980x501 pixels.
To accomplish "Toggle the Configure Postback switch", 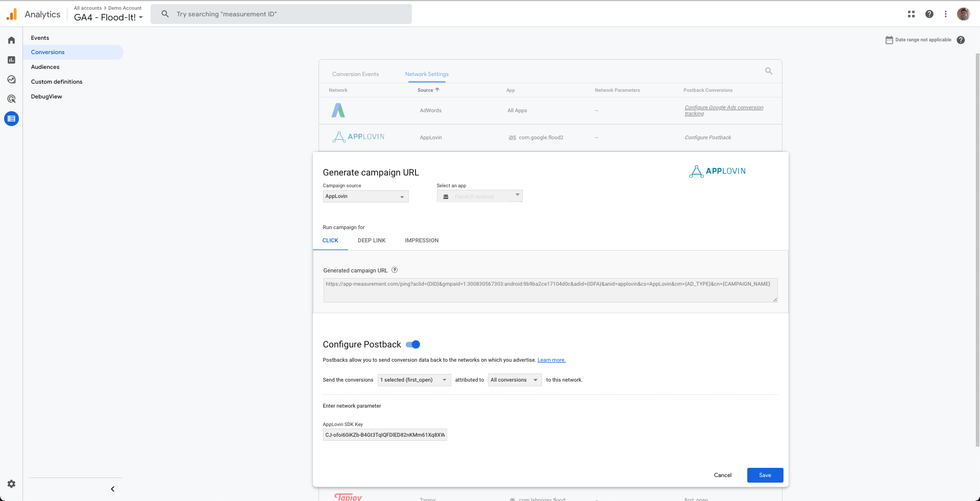I will [413, 344].
